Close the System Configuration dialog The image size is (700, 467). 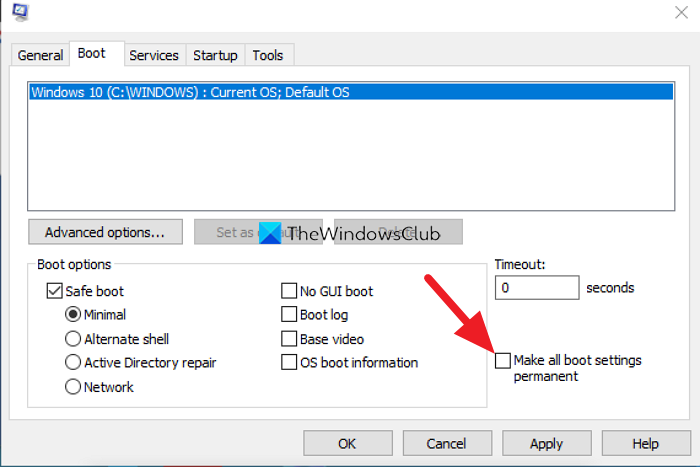click(x=681, y=13)
